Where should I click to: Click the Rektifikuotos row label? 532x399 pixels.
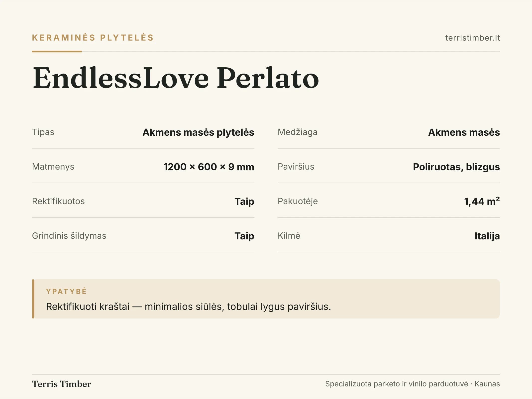[x=58, y=201]
